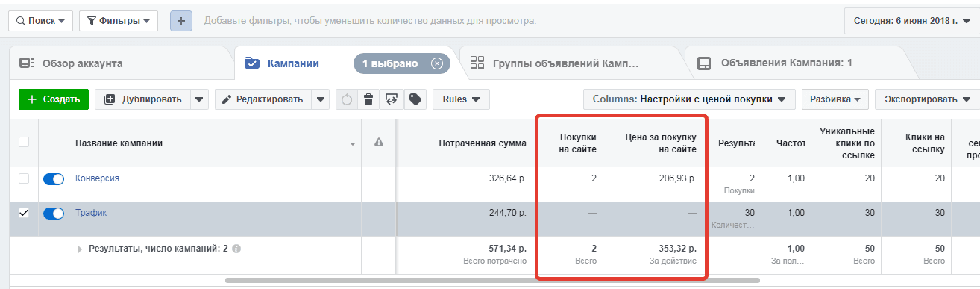The height and width of the screenshot is (289, 980).
Task: Open the Дублировать dropdown arrow
Action: [200, 99]
